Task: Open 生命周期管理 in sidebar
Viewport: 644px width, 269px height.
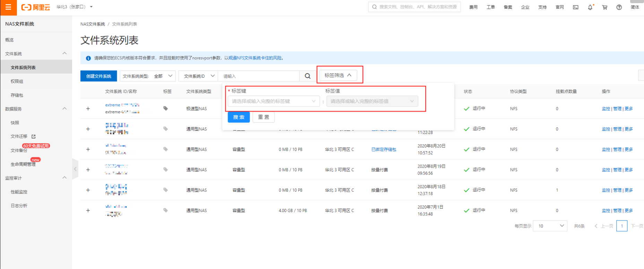Action: tap(23, 164)
